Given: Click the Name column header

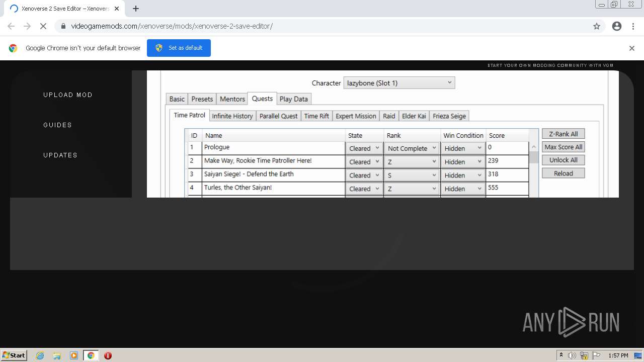Looking at the screenshot, I should pos(274,135).
